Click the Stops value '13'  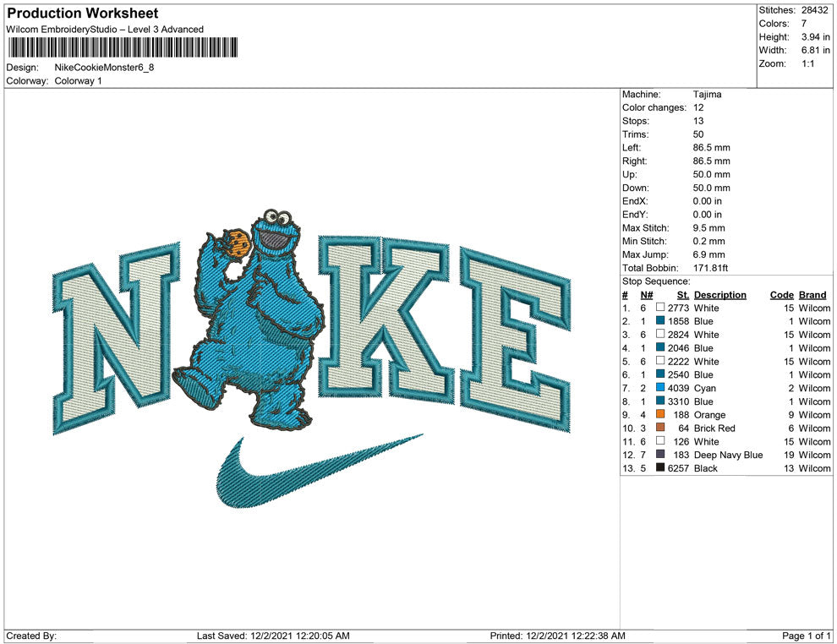pos(698,121)
